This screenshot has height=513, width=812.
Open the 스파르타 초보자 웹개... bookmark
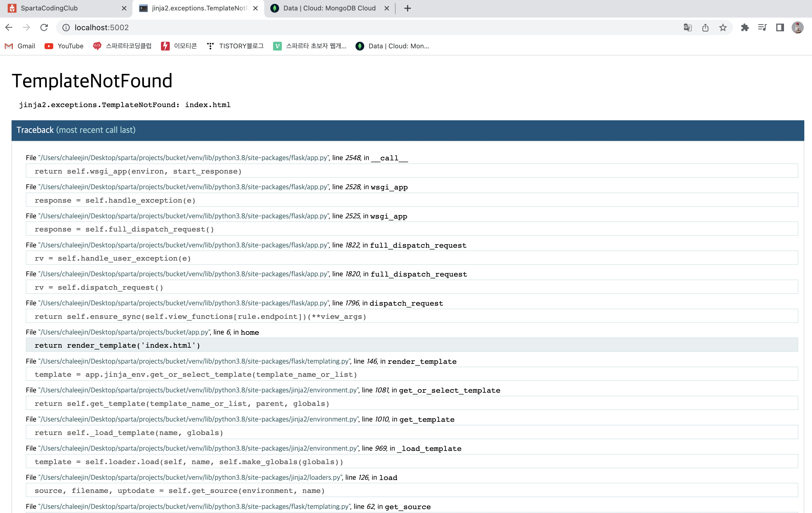pos(310,46)
